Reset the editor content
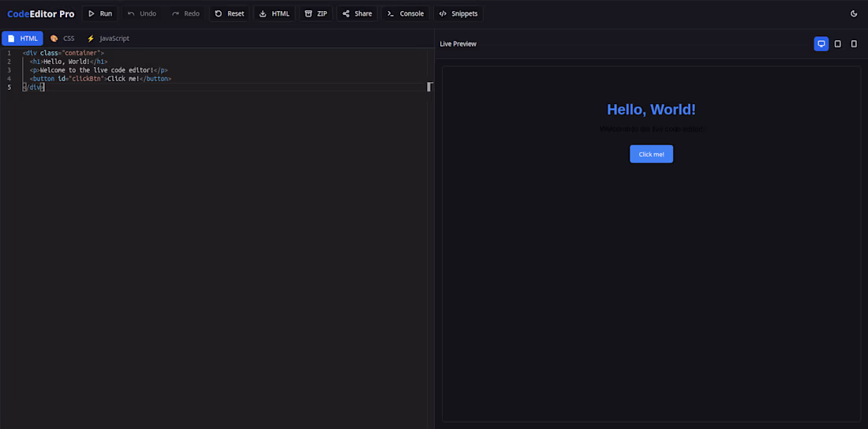 [x=230, y=14]
